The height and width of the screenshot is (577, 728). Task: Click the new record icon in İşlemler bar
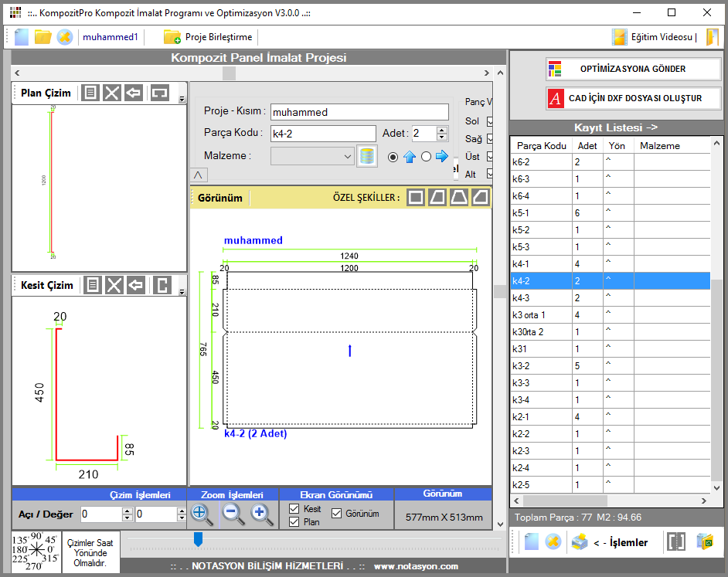(532, 541)
